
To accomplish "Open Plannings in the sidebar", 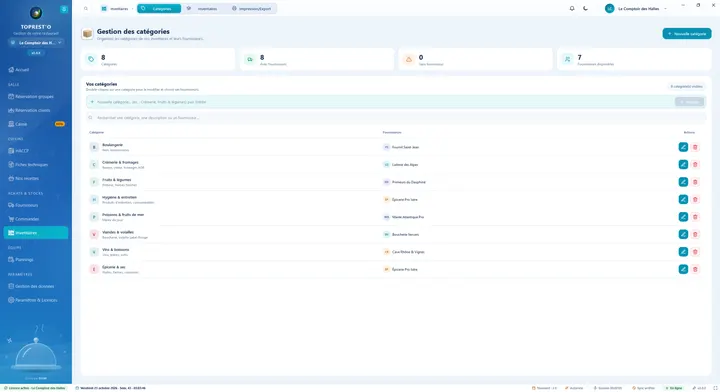I will pyautogui.click(x=36, y=259).
